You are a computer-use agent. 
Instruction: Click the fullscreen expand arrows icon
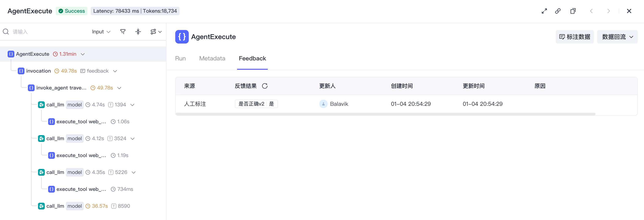point(544,11)
